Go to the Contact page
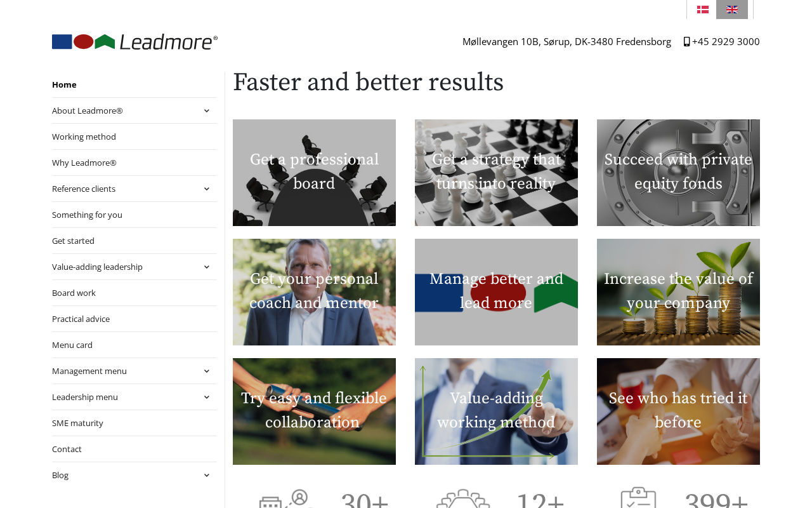812x508 pixels. [x=67, y=449]
